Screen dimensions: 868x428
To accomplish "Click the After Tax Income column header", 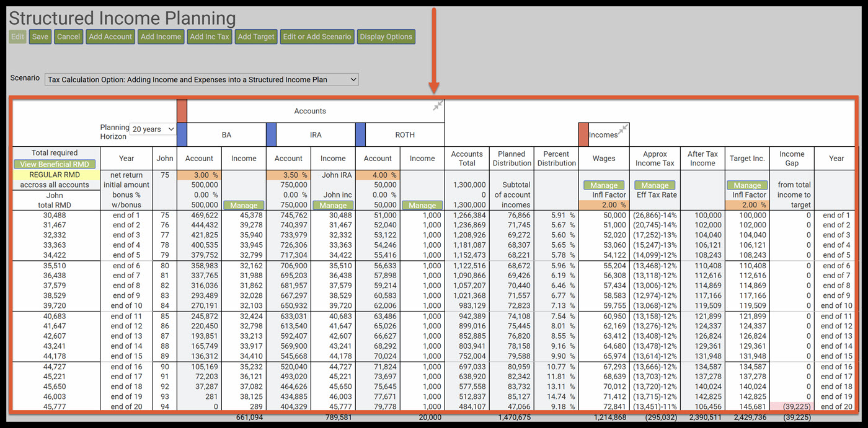I will tap(702, 159).
